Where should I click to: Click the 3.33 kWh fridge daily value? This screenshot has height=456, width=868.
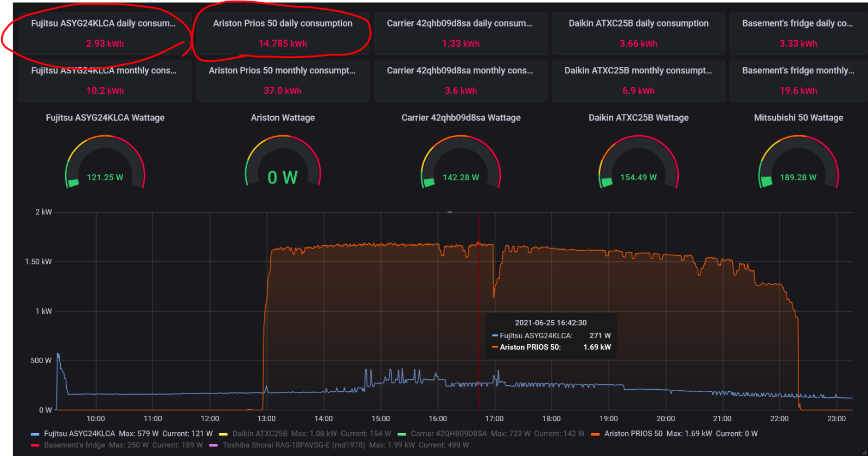(x=798, y=43)
